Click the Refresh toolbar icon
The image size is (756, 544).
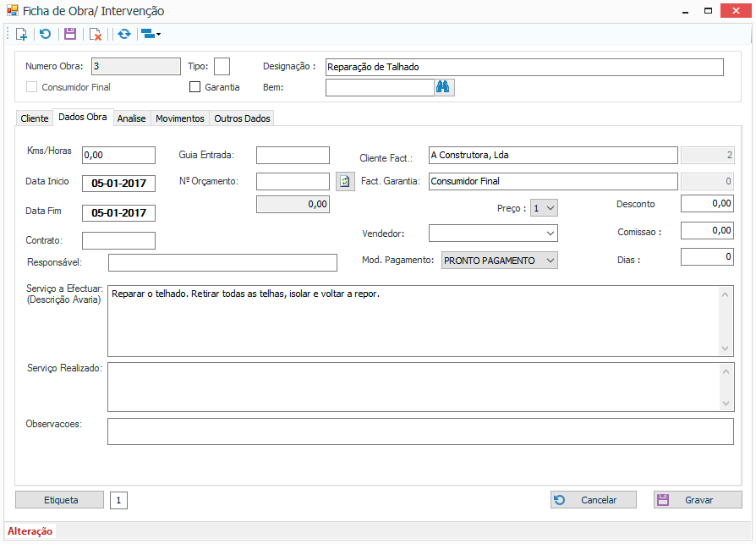click(x=124, y=34)
